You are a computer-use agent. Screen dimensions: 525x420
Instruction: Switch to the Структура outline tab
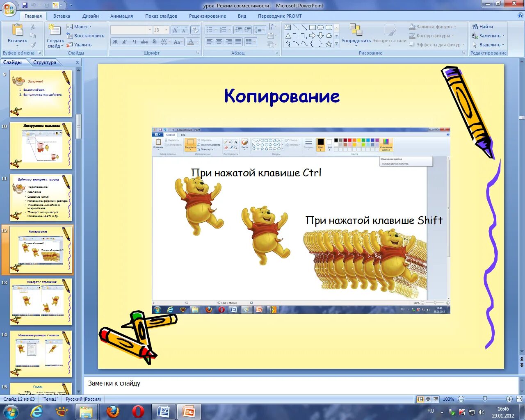pos(45,62)
